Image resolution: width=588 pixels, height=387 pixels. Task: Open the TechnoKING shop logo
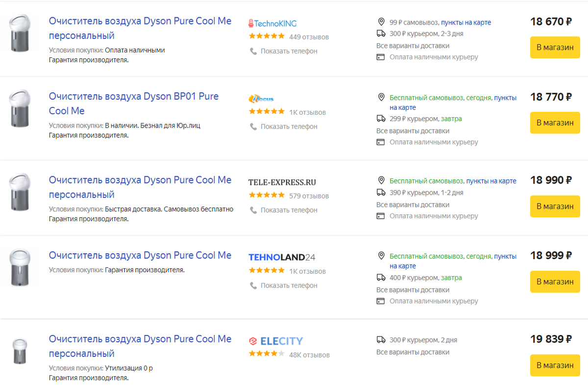tap(272, 23)
